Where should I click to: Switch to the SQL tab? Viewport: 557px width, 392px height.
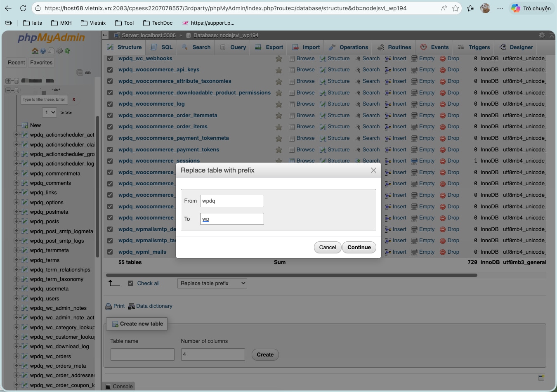point(162,47)
